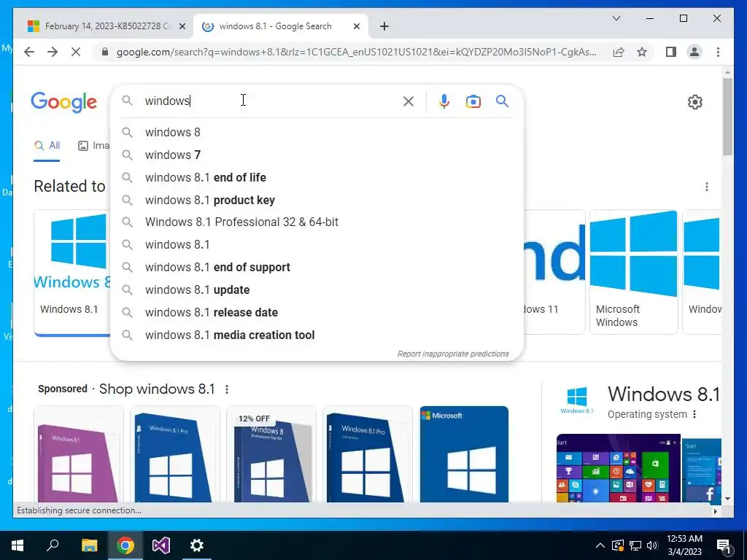
Task: Open the clock showing 12:53 AM
Action: click(x=684, y=545)
